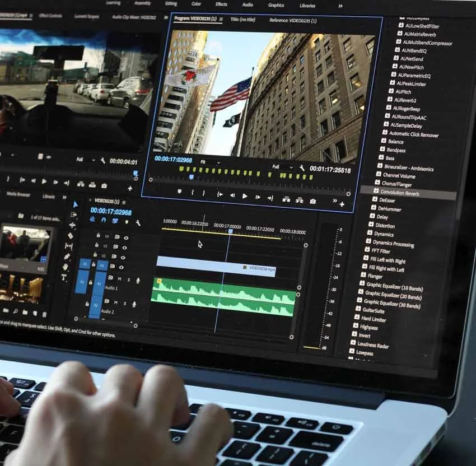Mute the Audio 1 track
476x466 pixels.
[120, 279]
